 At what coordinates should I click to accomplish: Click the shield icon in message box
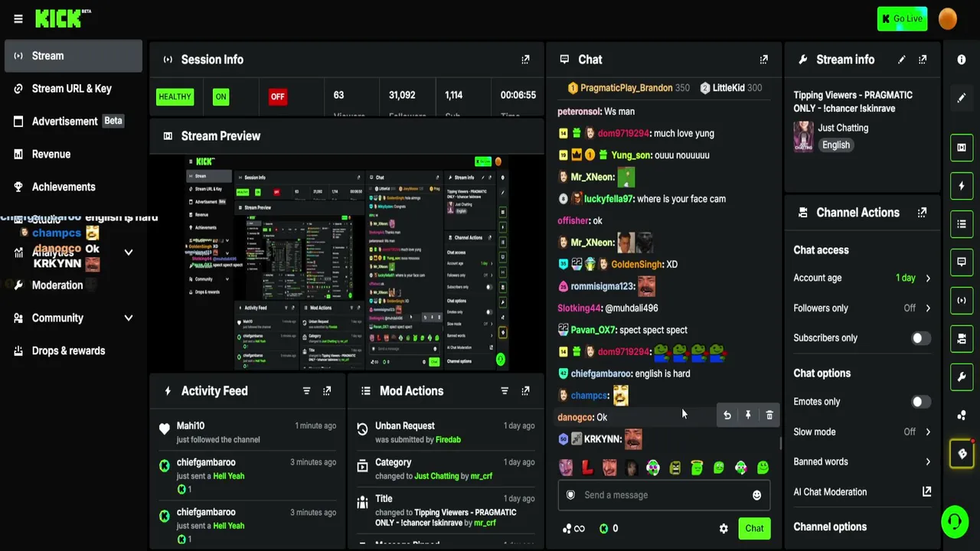570,495
